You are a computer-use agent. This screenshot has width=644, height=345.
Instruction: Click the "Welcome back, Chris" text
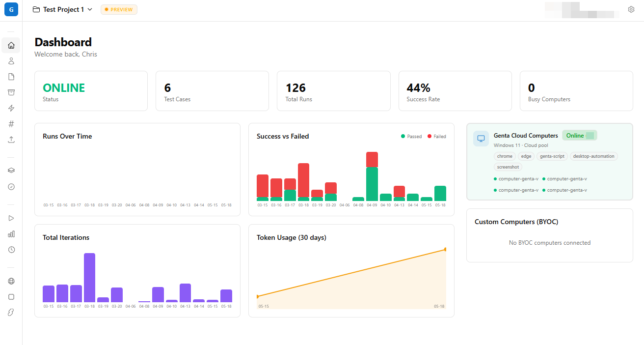point(66,54)
